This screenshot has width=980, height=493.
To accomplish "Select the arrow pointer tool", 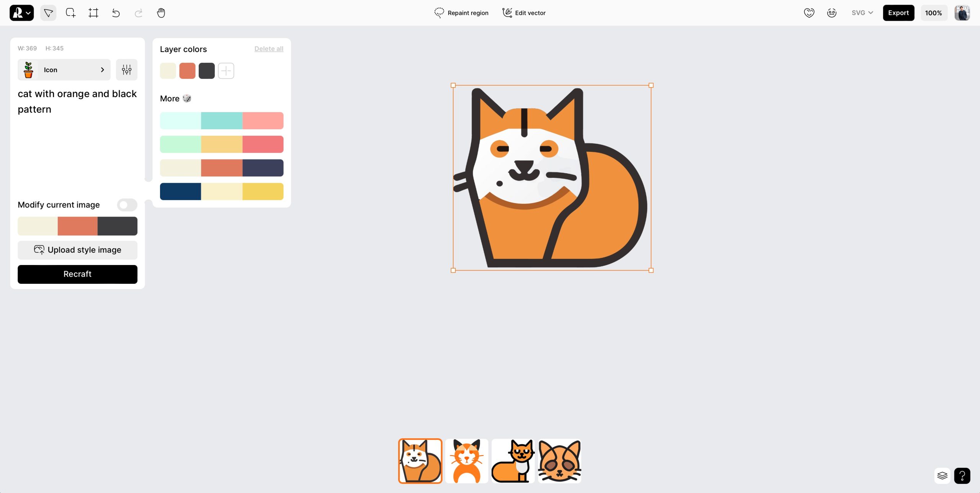I will 48,13.
